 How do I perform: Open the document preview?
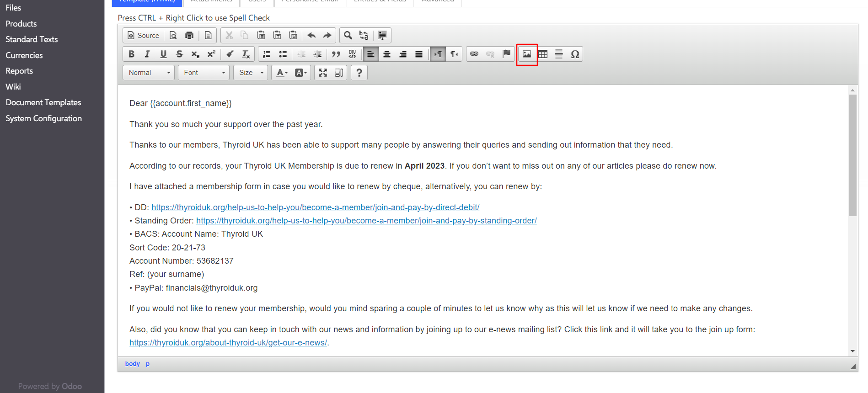click(173, 35)
